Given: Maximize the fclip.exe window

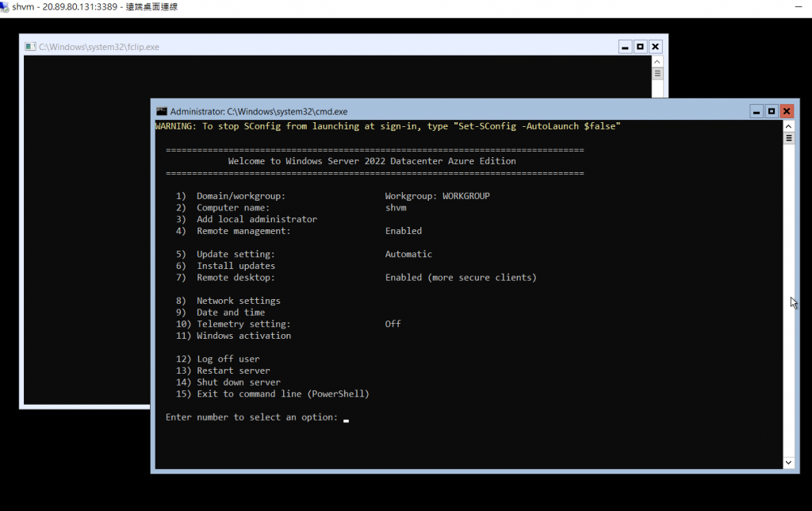Looking at the screenshot, I should pos(640,47).
